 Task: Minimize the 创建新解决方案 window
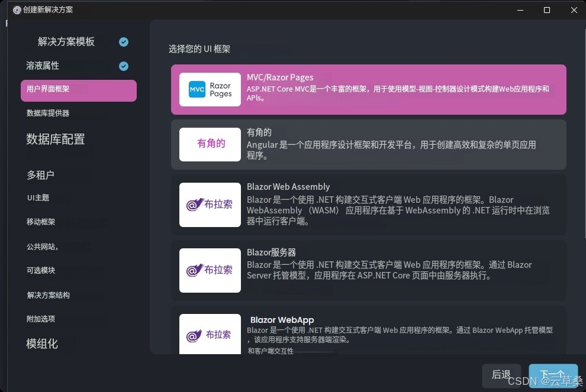[520, 10]
